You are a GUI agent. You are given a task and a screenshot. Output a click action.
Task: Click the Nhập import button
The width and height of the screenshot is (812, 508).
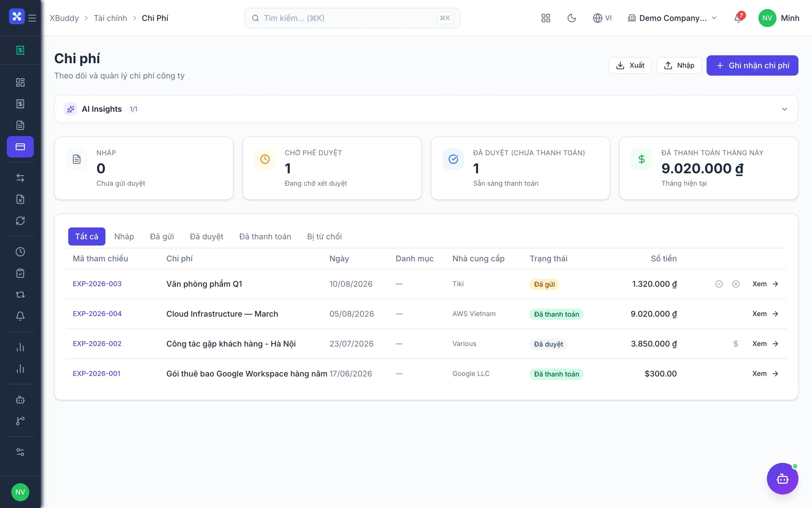coord(679,65)
